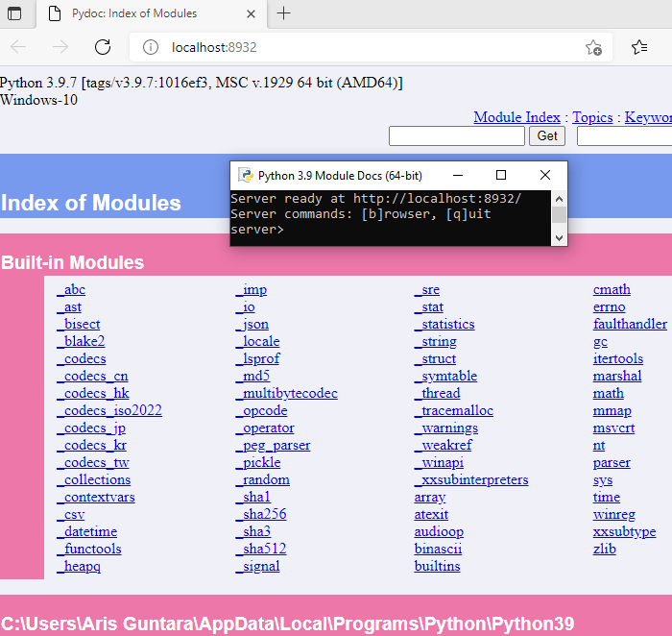672x636 pixels.
Task: Click the console scrollbar up arrow
Action: pyautogui.click(x=559, y=199)
